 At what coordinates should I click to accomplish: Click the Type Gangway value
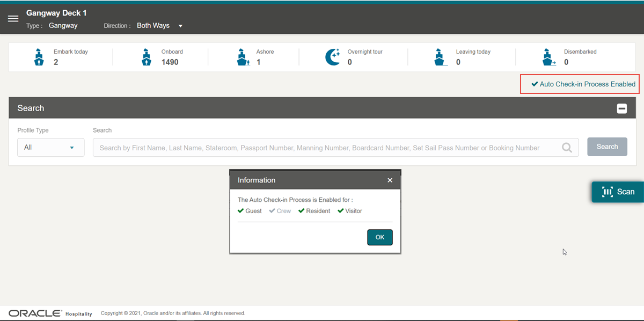[63, 26]
